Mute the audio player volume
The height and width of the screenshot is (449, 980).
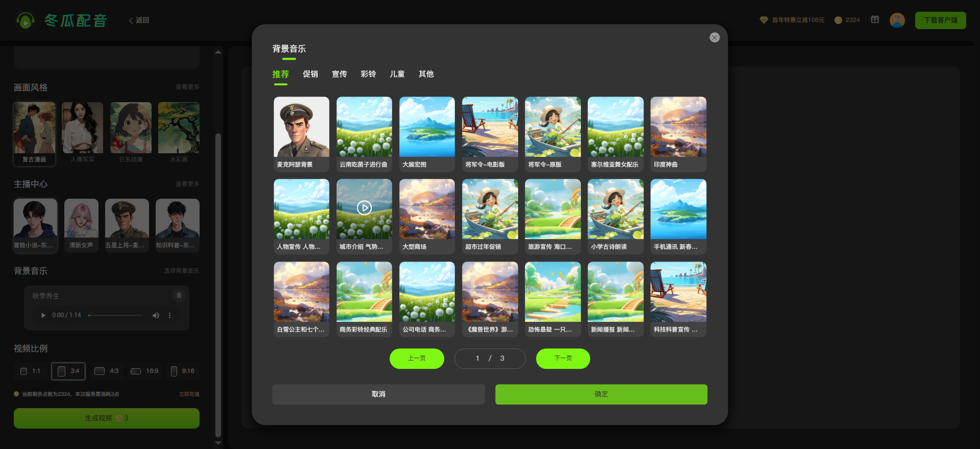156,316
